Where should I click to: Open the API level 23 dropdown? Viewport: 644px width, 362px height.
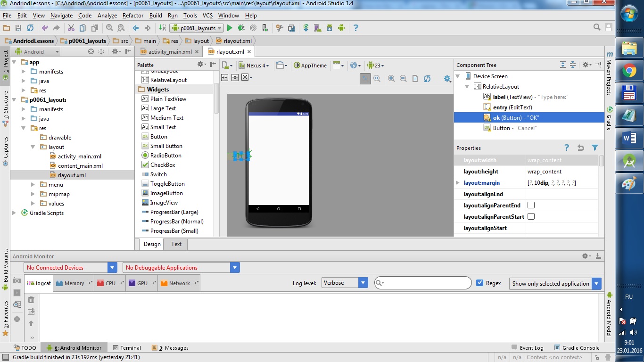[x=375, y=66]
